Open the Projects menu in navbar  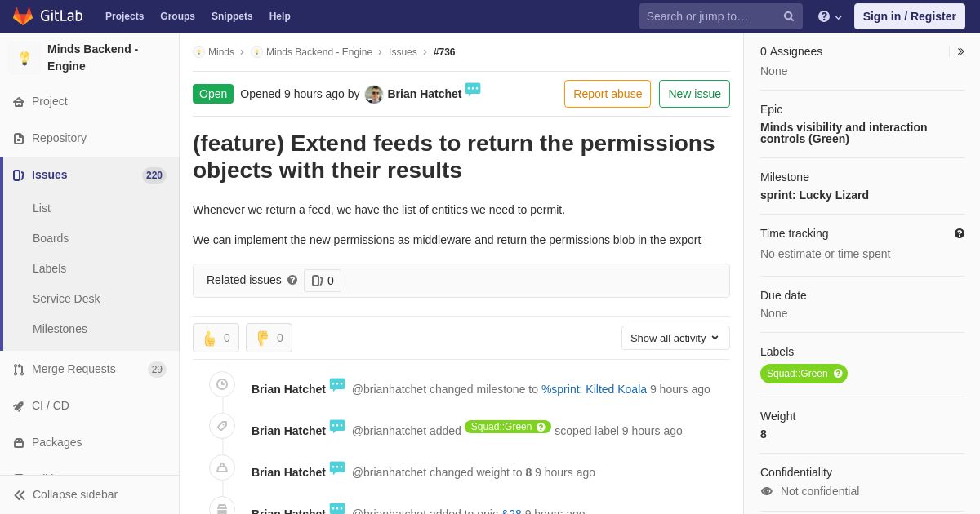pos(124,16)
